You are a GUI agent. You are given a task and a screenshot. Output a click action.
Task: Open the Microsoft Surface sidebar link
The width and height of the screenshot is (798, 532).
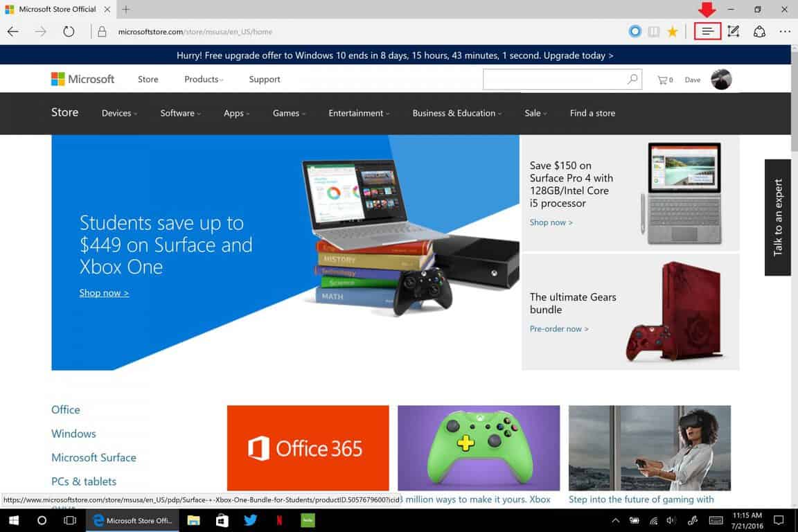click(x=94, y=457)
